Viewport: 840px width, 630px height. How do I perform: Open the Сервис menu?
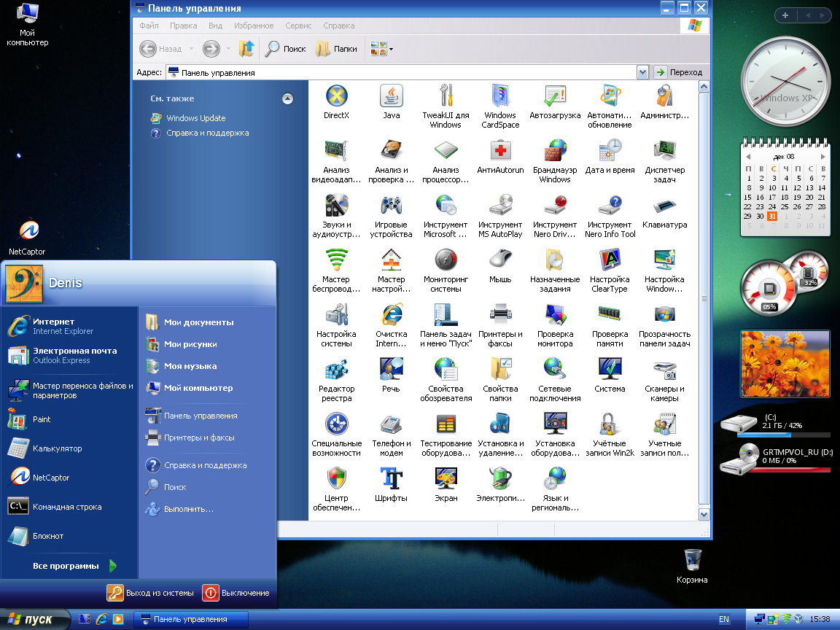coord(298,26)
